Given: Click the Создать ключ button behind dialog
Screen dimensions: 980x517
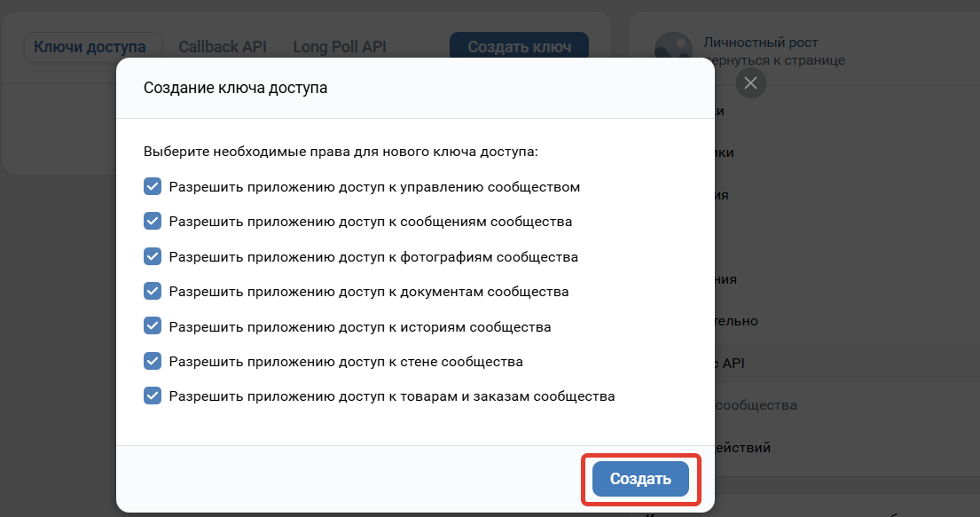Looking at the screenshot, I should (520, 46).
